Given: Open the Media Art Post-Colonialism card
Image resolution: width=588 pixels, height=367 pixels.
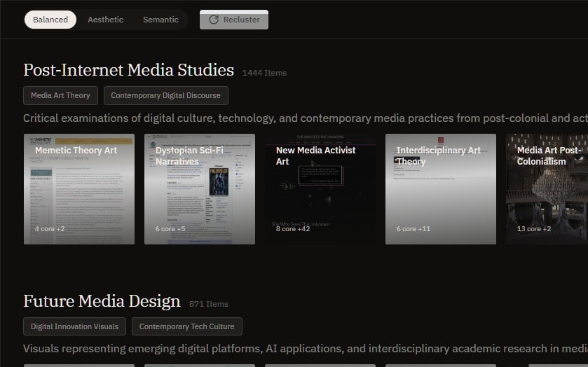Looking at the screenshot, I should click(x=547, y=189).
